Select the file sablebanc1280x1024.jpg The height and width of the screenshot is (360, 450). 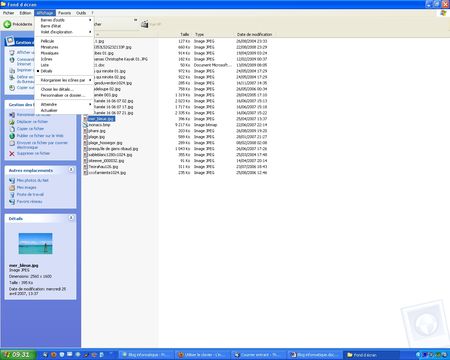click(110, 155)
